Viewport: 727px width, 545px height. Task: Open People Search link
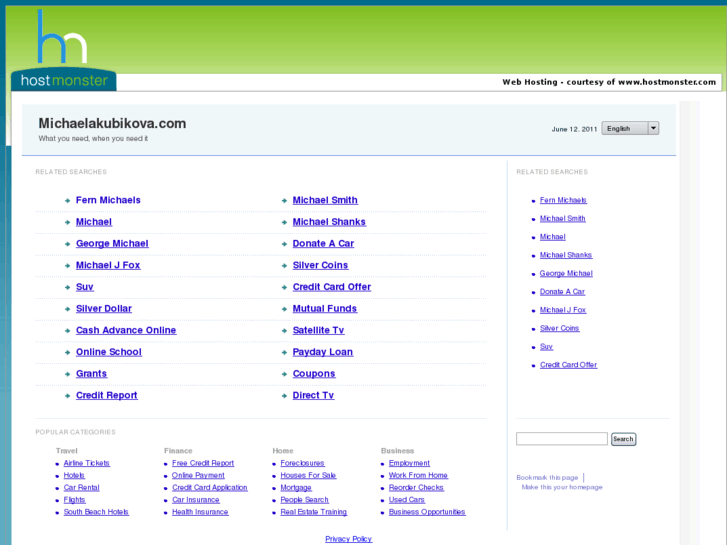click(305, 500)
